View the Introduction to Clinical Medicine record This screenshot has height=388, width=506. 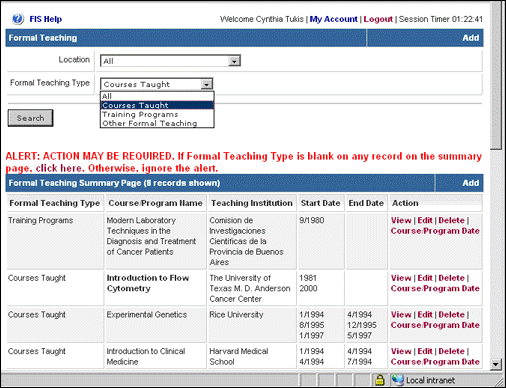(x=401, y=351)
